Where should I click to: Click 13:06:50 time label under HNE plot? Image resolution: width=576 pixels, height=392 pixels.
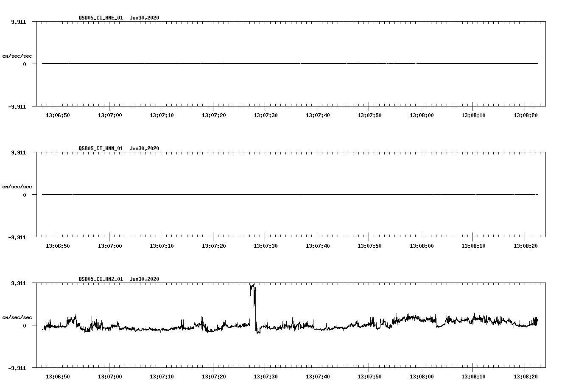tap(58, 115)
